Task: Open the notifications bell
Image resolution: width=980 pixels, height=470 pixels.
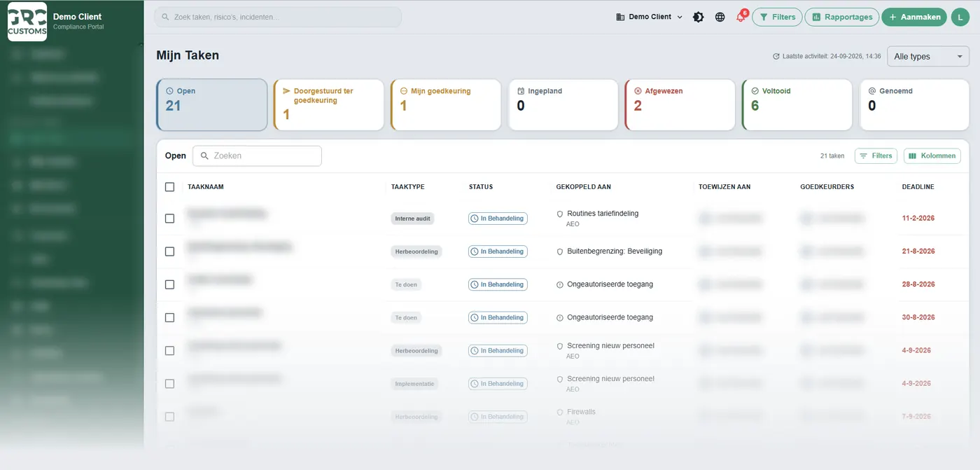Action: (741, 17)
